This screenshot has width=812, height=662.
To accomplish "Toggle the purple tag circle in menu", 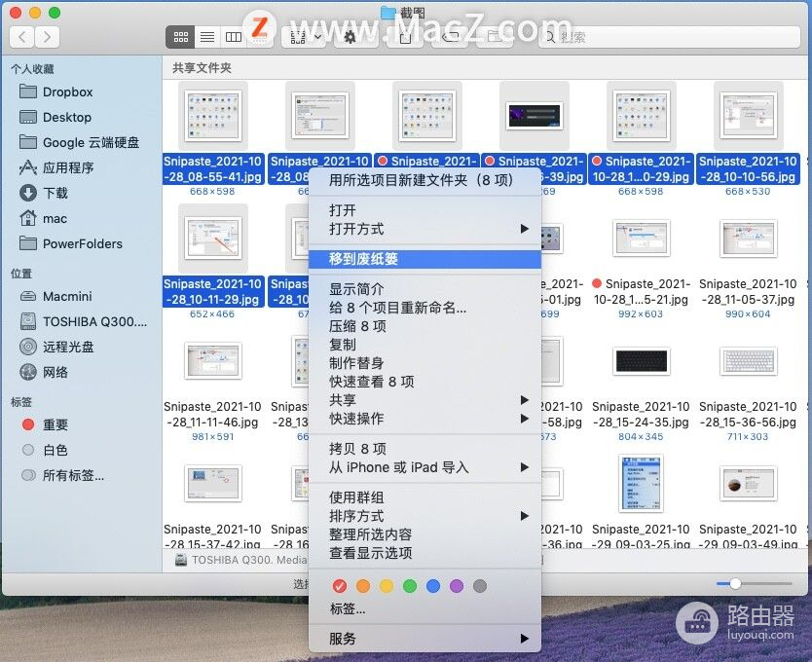I will coord(456,586).
